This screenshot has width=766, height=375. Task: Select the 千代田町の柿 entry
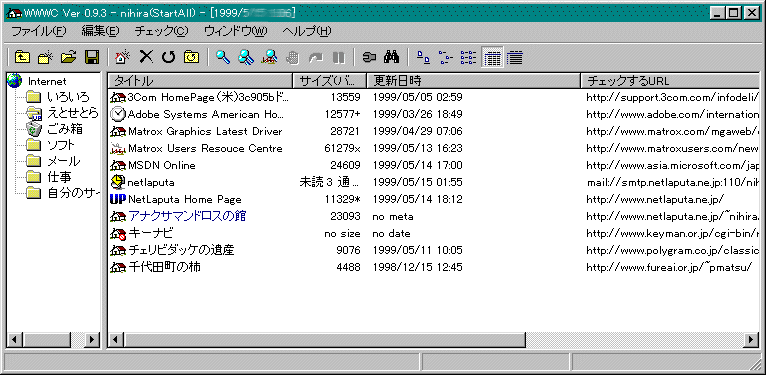pos(164,267)
